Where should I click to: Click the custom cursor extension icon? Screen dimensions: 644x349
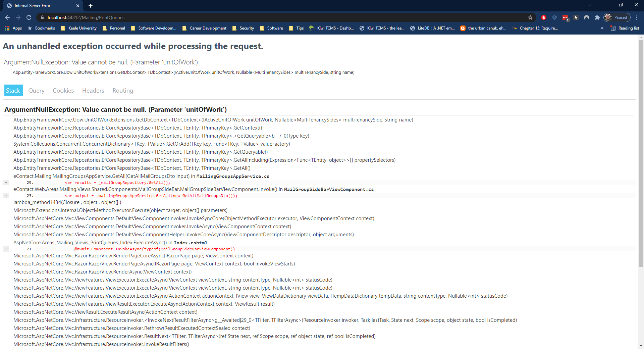tap(576, 17)
